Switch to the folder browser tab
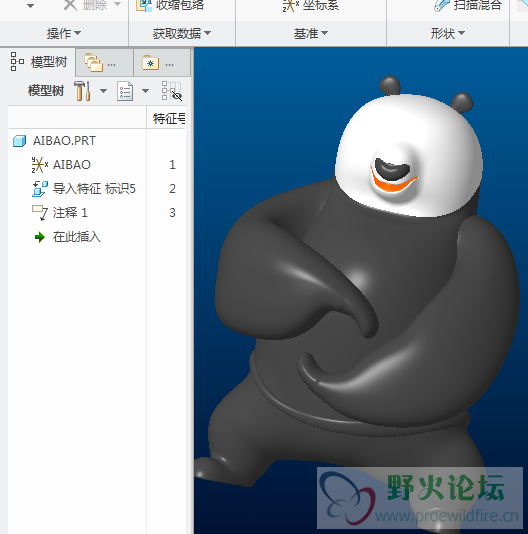Image resolution: width=528 pixels, height=534 pixels. point(104,63)
